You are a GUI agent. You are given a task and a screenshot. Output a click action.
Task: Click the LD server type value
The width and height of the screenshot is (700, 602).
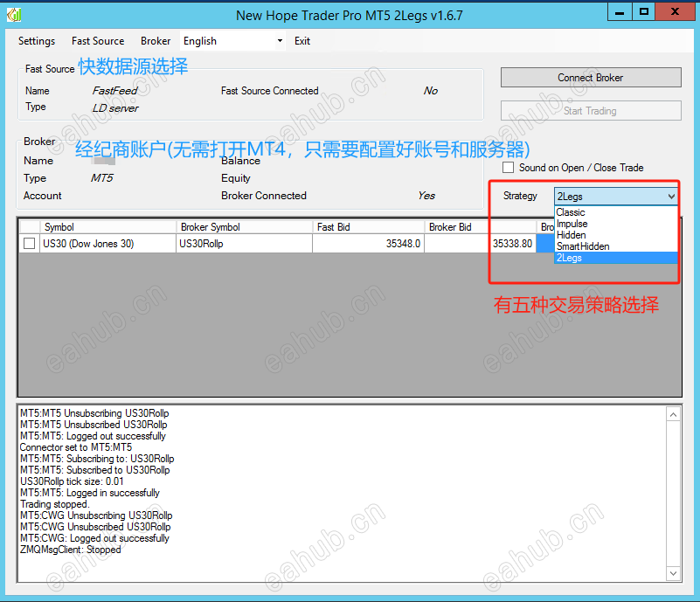coord(115,108)
